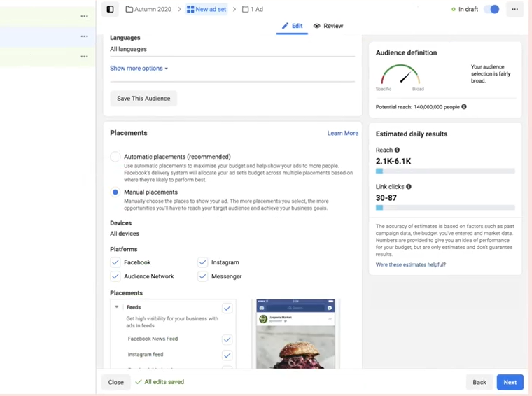Switch to the Review tab
Image resolution: width=532 pixels, height=396 pixels.
(328, 26)
